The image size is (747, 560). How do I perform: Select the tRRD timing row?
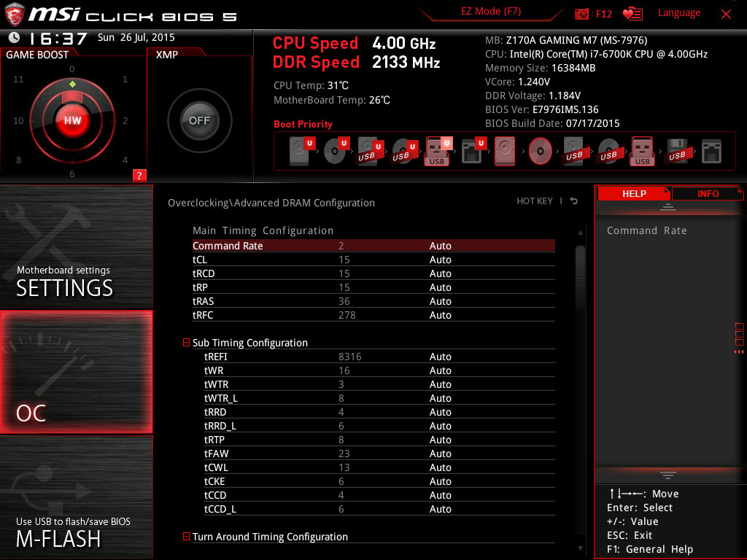379,411
